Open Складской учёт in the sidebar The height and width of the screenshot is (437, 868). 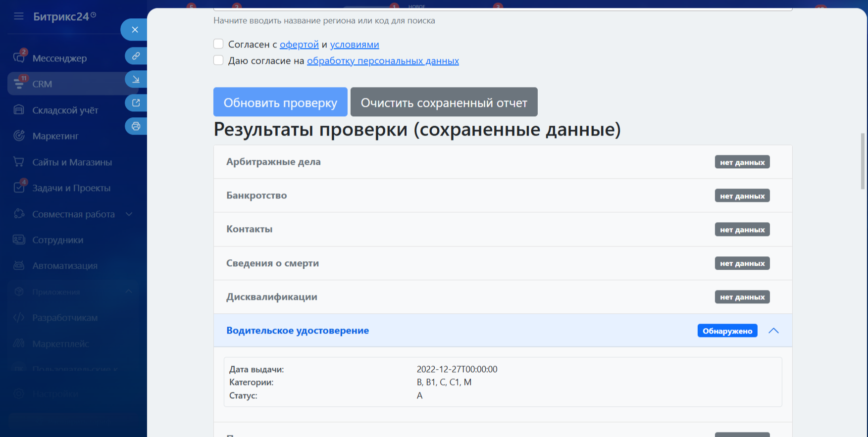tap(65, 110)
